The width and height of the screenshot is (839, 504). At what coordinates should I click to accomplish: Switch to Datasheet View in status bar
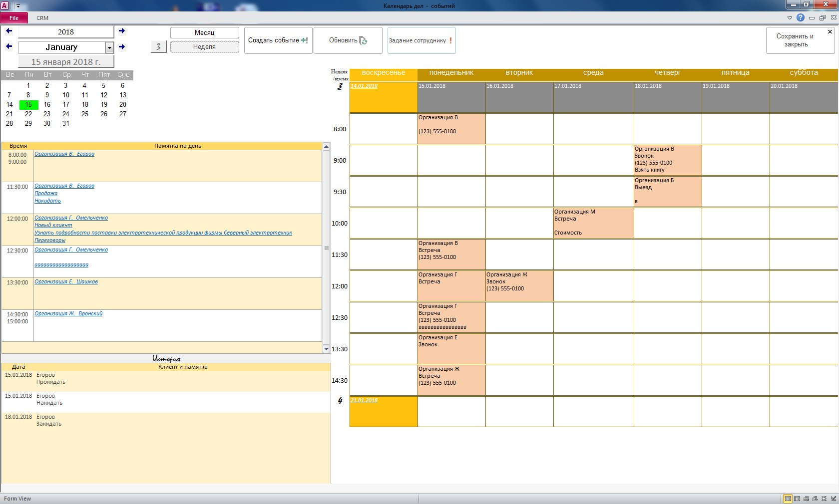click(x=797, y=499)
